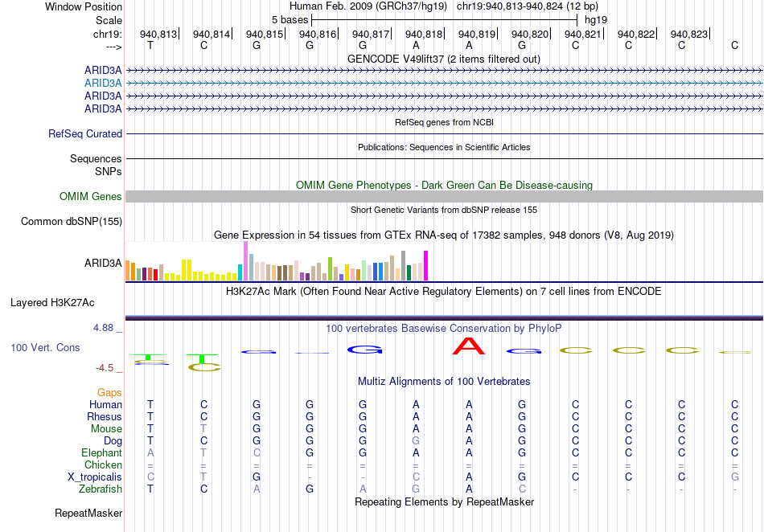Click the magenta last GTEx expression bar
764x532 pixels.
tap(426, 266)
